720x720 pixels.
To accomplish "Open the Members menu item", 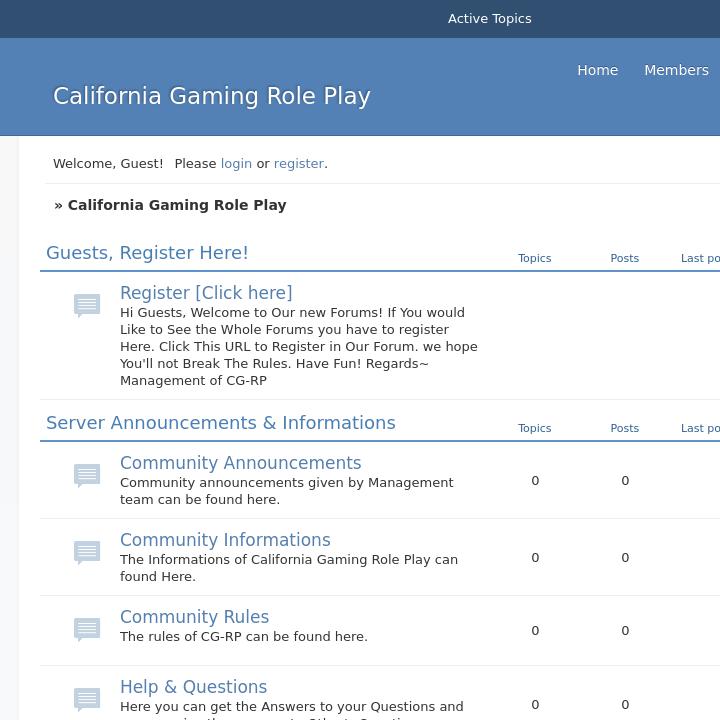I will [676, 70].
